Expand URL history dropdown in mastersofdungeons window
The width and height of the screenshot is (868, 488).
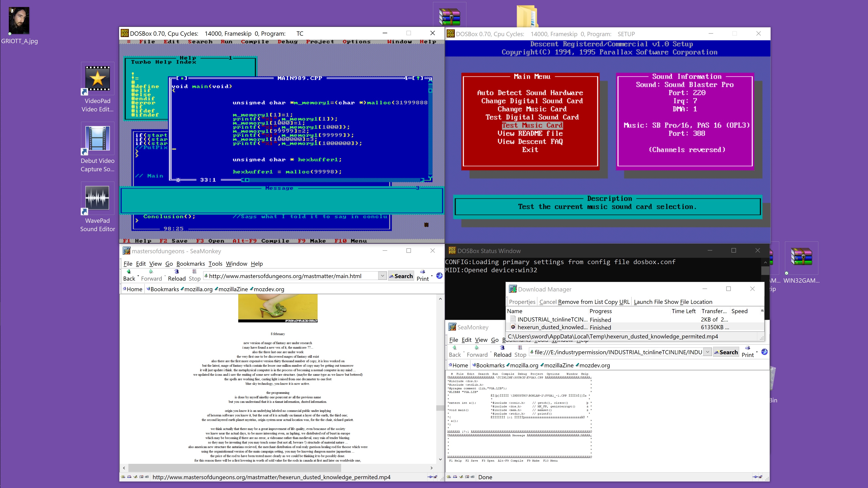[x=382, y=276]
